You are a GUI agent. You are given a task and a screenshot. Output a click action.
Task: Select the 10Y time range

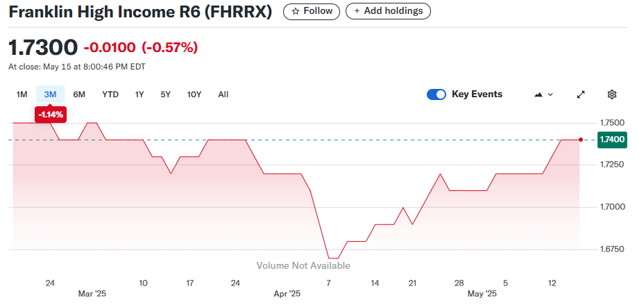point(194,94)
